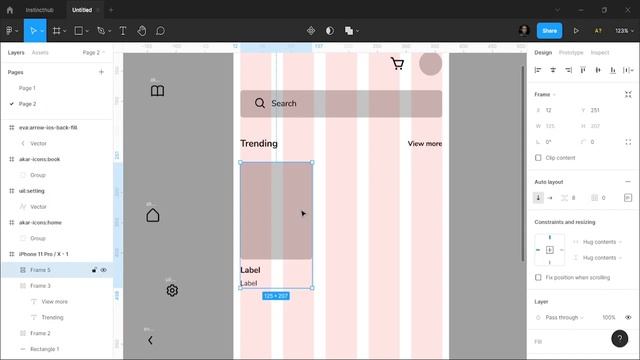
Task: Add a new page with plus icon
Action: click(101, 72)
